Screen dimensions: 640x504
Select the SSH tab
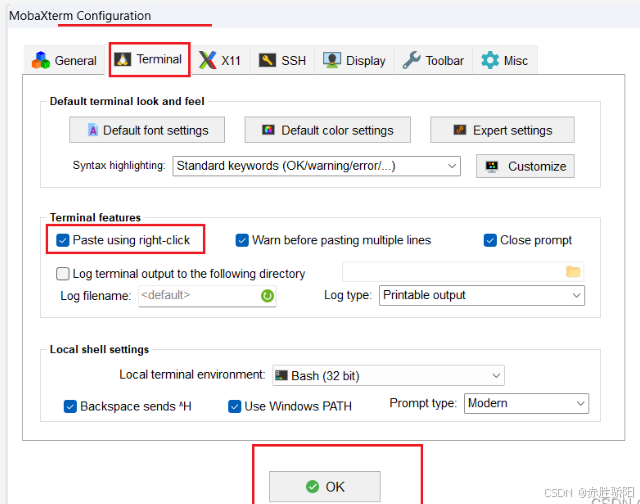pyautogui.click(x=282, y=60)
